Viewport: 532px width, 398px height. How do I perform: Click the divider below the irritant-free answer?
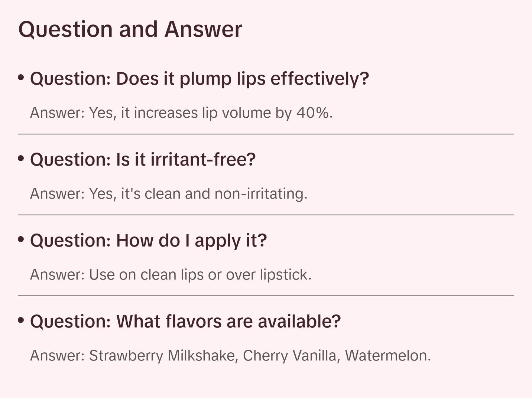coord(266,215)
